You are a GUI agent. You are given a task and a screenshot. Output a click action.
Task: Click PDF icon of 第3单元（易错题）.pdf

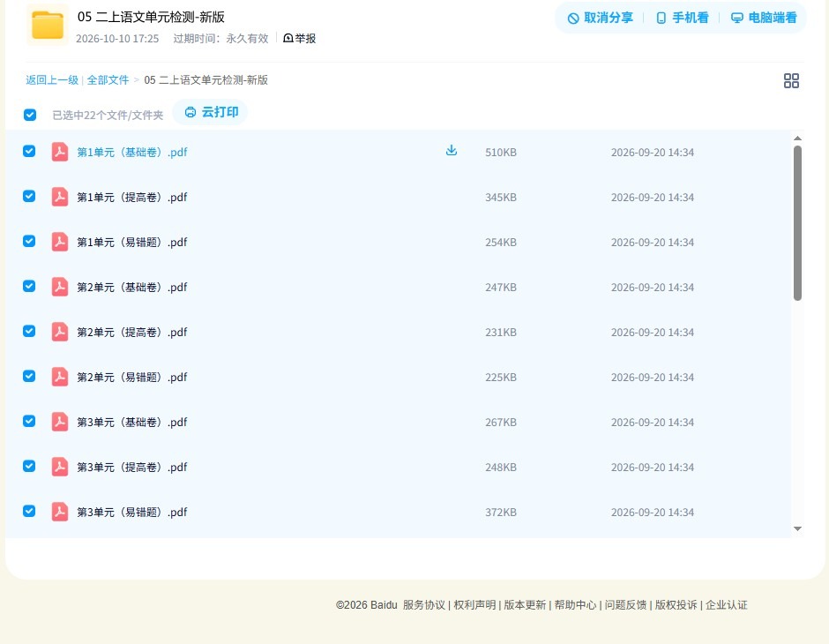(x=60, y=512)
